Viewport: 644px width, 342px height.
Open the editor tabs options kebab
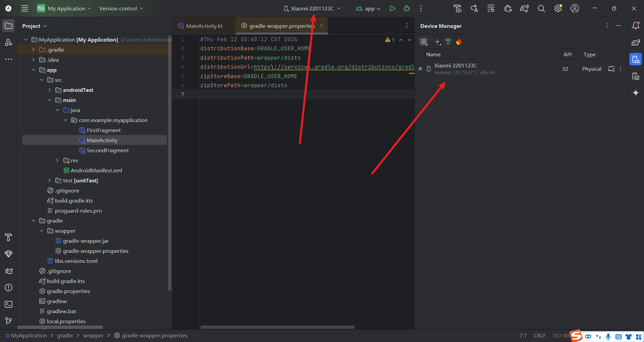point(407,26)
